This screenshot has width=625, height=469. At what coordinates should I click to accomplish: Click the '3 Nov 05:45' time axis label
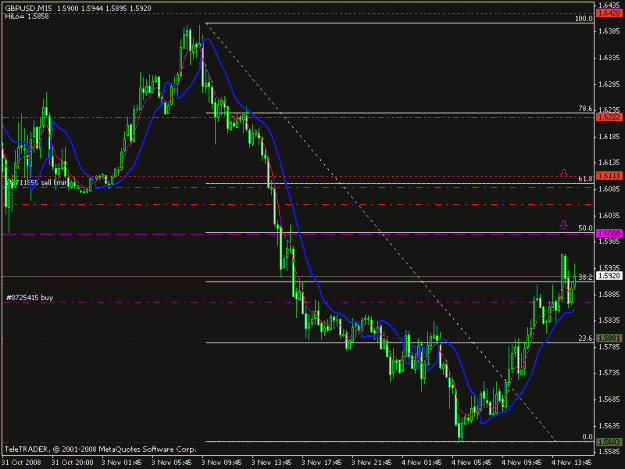[x=171, y=462]
